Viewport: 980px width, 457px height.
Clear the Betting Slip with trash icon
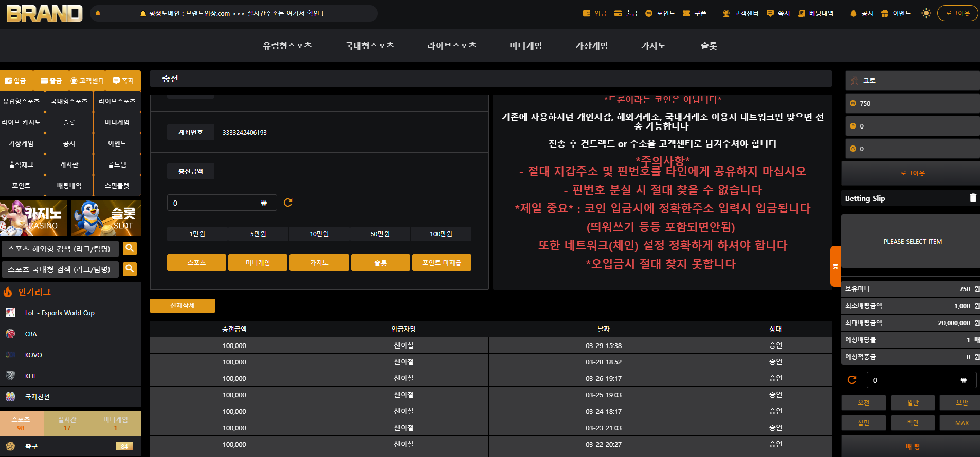(x=973, y=198)
